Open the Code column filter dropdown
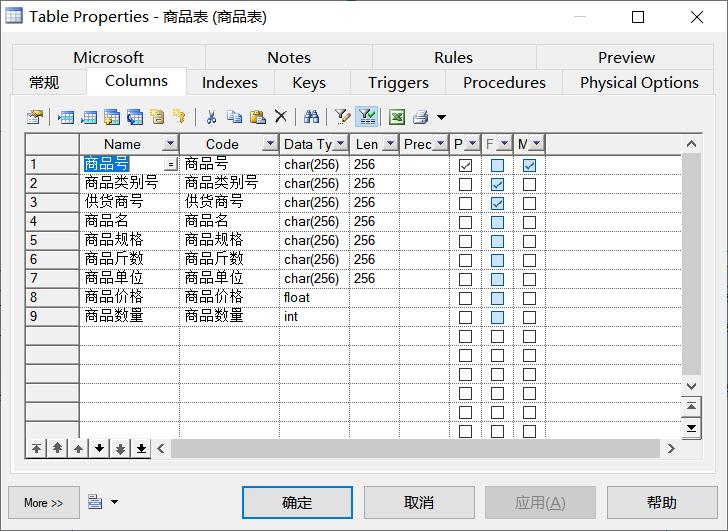Image resolution: width=728 pixels, height=531 pixels. [270, 144]
